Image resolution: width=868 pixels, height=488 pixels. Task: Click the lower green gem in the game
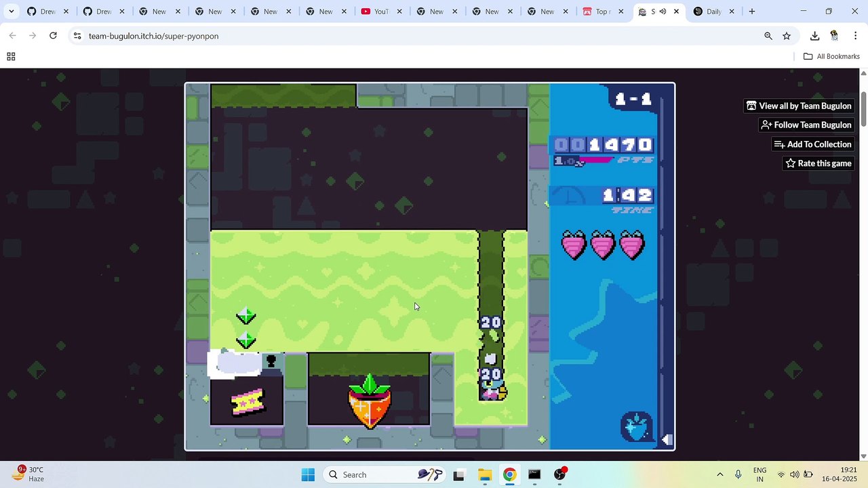[x=245, y=339]
